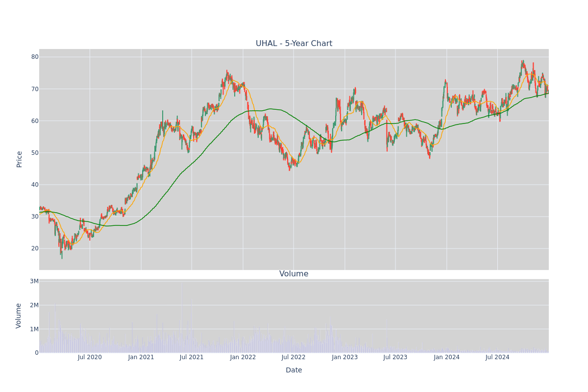This screenshot has height=392, width=588.
Task: Click the price axis value 50
Action: tap(35, 153)
